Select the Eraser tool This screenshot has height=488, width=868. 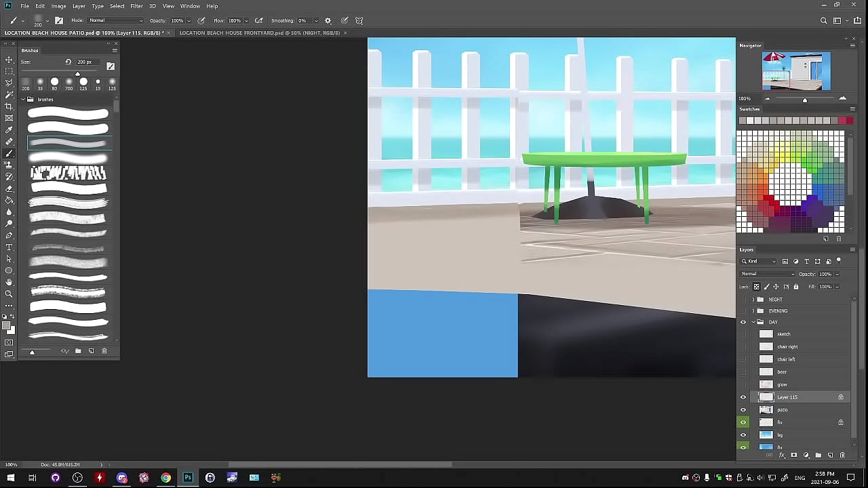9,188
